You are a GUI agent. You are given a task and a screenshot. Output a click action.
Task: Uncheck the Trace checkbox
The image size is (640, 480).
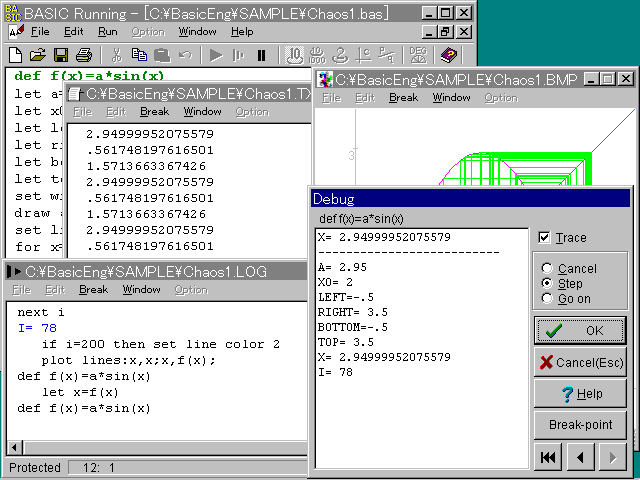tap(544, 238)
